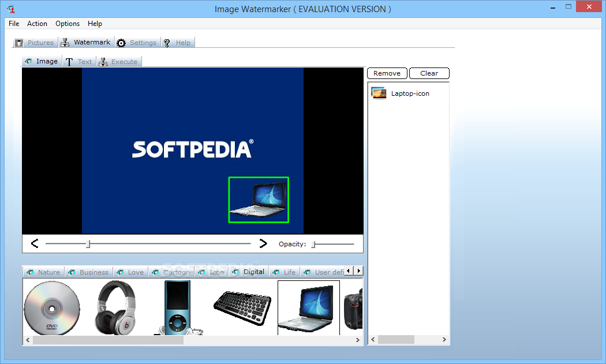Click watermark list scrollbar right arrow
The width and height of the screenshot is (606, 364).
click(444, 340)
